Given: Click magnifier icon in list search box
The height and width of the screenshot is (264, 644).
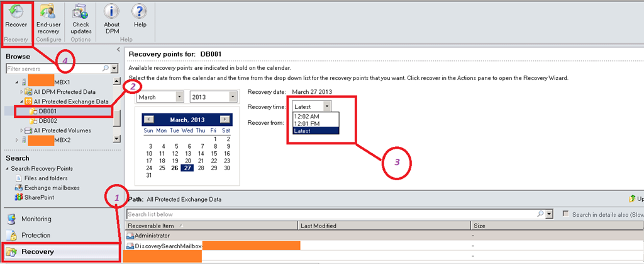Looking at the screenshot, I should (541, 214).
